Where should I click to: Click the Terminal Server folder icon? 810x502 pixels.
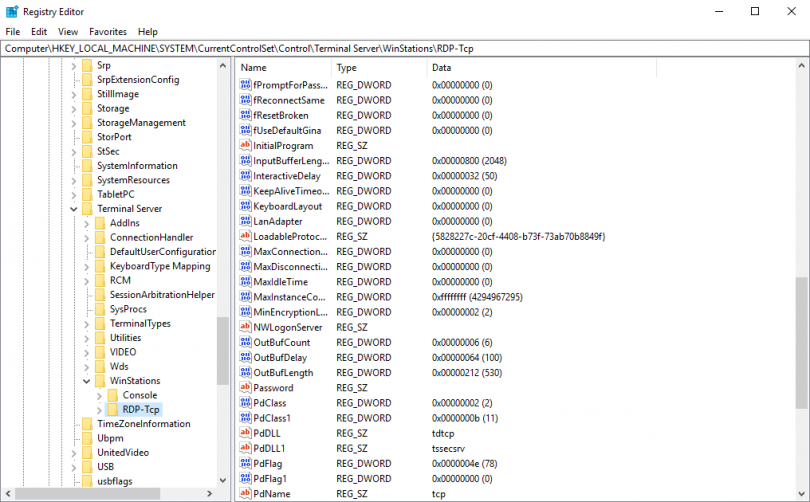[x=87, y=209]
